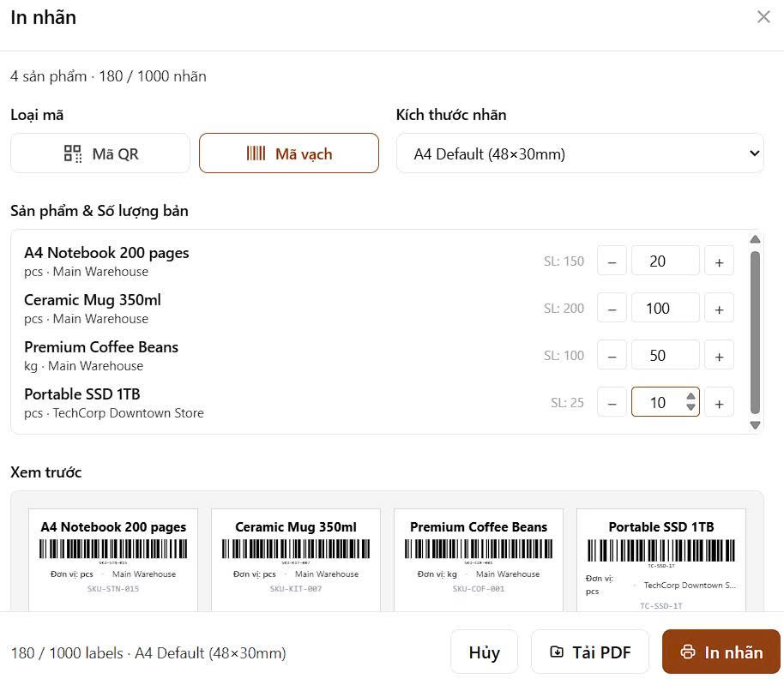Click 'Portable SSD 1TB' product name in list
This screenshot has height=679, width=784.
pos(82,394)
